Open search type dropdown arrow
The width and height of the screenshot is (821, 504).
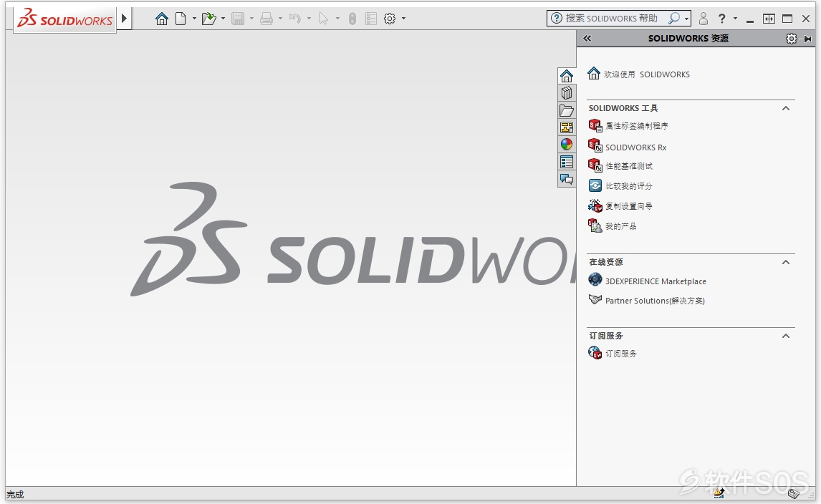(686, 19)
